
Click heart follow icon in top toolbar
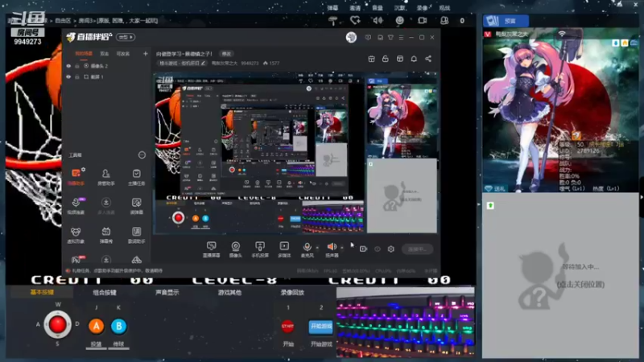355,20
